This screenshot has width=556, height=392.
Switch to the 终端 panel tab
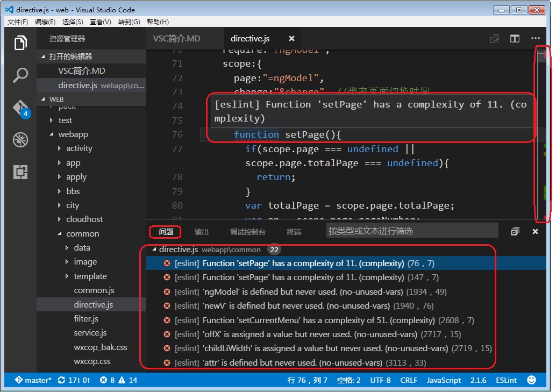pos(294,232)
